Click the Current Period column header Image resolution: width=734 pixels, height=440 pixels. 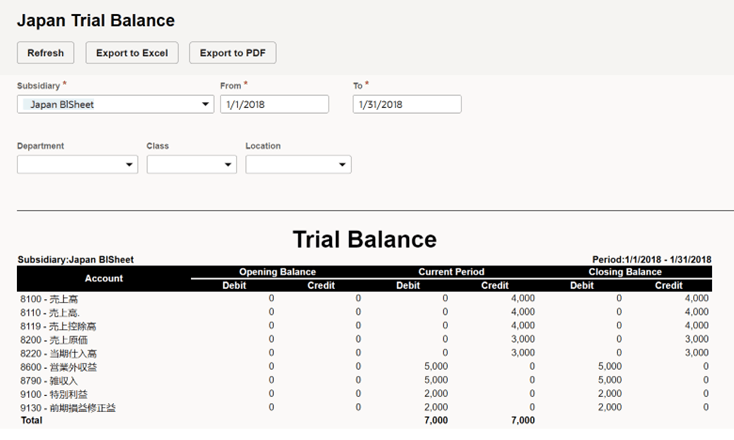(451, 272)
